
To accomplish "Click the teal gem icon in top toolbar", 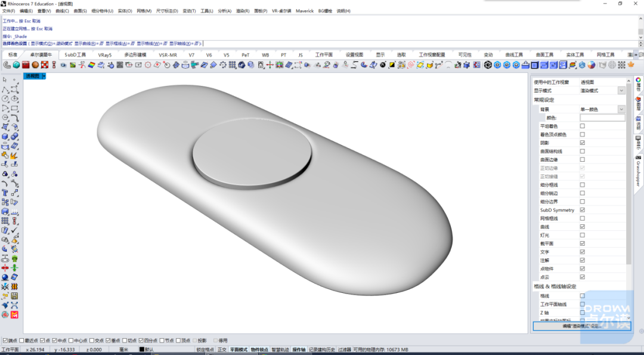I will (x=17, y=65).
